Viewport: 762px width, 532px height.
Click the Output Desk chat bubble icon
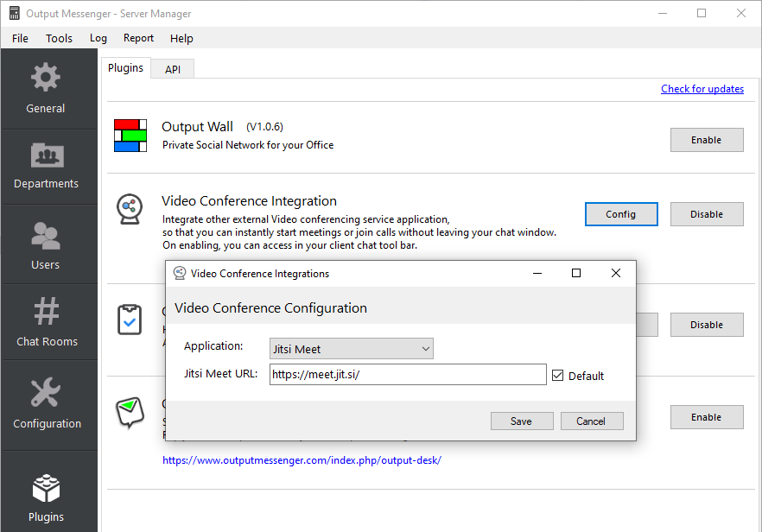pos(130,413)
